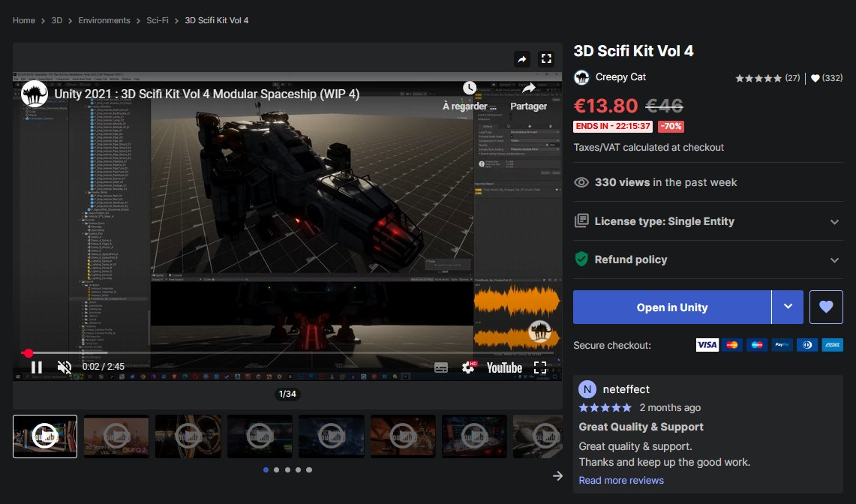
Task: Advance thumbnails with right arrow
Action: click(x=557, y=475)
